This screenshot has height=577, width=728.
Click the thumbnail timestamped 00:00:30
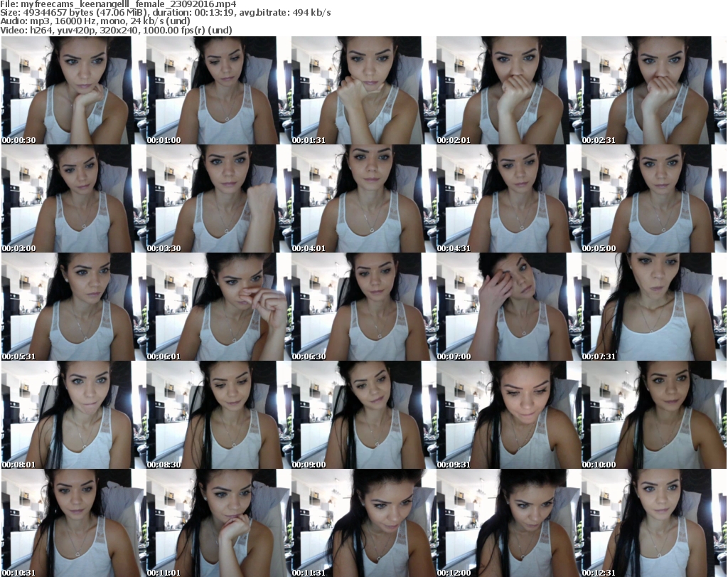74,90
